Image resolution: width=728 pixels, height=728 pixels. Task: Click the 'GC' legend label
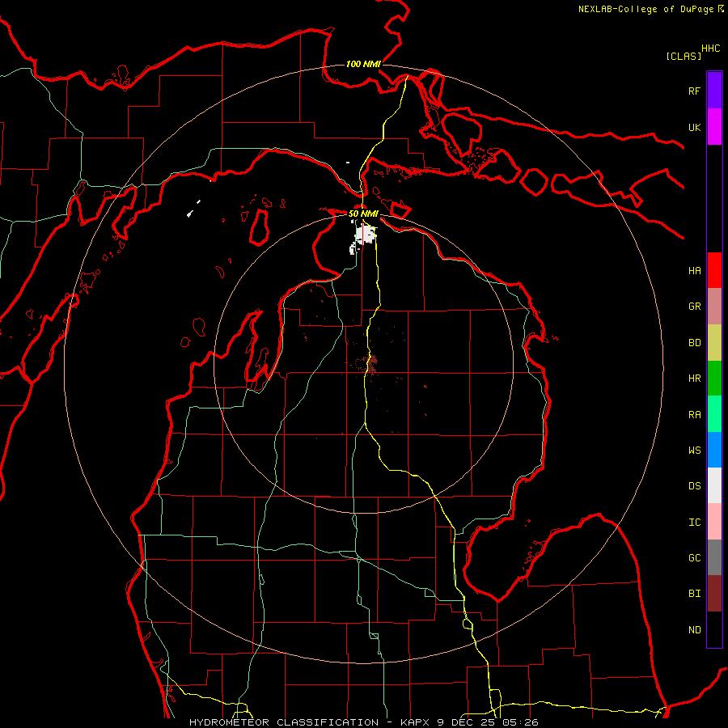click(x=694, y=558)
